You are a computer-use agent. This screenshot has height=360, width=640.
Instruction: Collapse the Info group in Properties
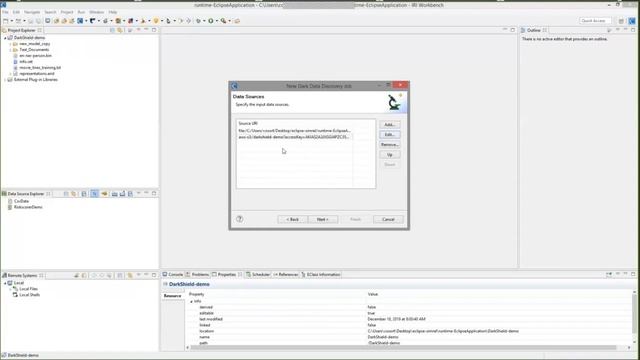(191, 301)
